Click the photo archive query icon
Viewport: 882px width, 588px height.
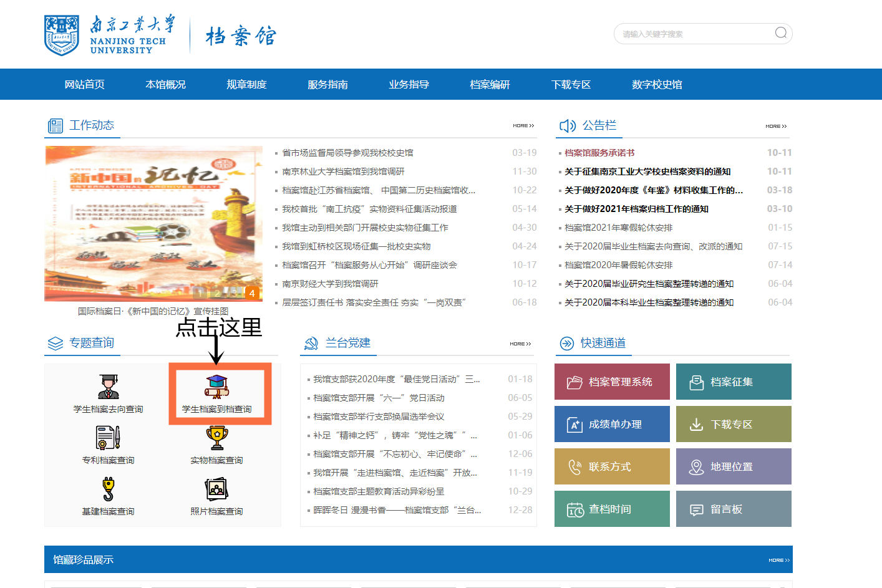pos(217,489)
